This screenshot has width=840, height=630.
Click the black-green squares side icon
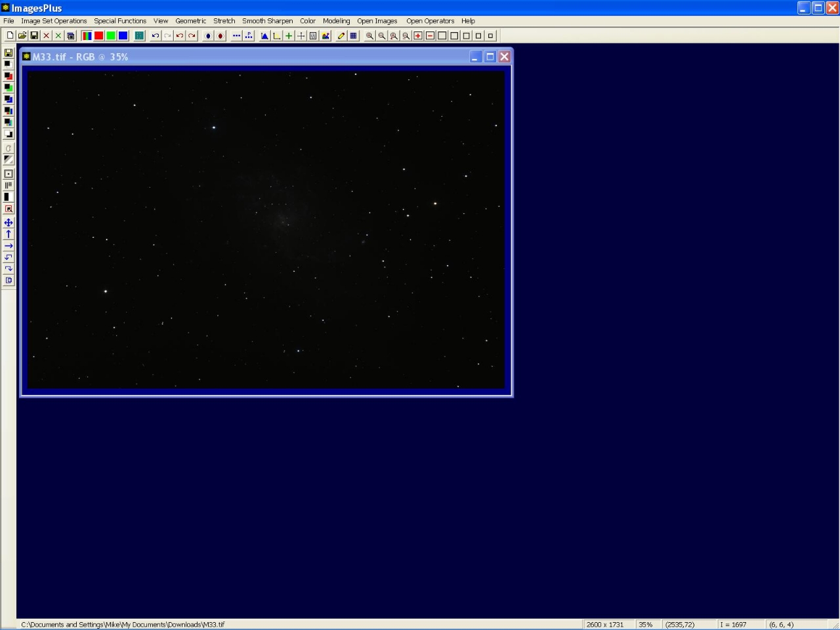coord(9,87)
